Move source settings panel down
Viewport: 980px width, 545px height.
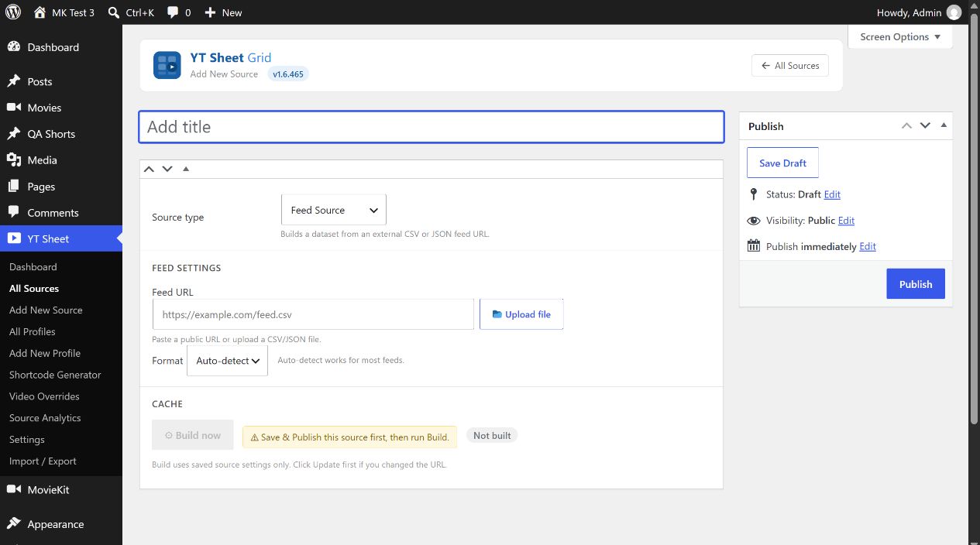point(167,169)
